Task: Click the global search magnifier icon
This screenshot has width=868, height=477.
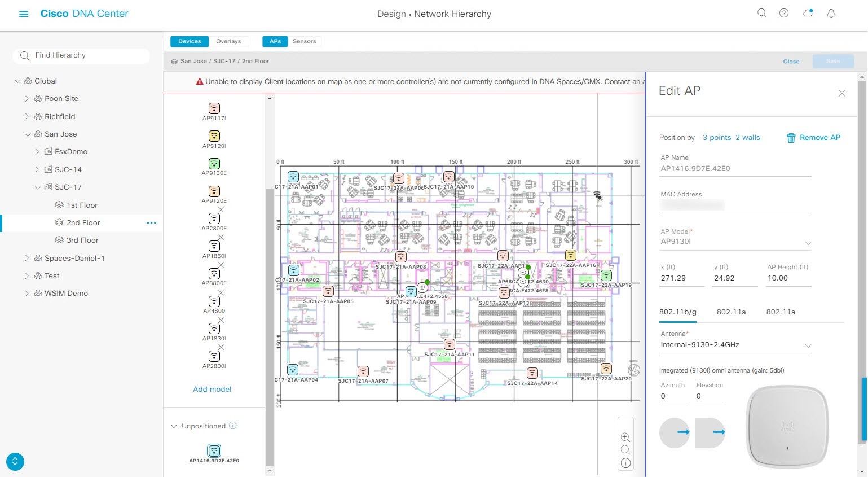Action: tap(762, 14)
